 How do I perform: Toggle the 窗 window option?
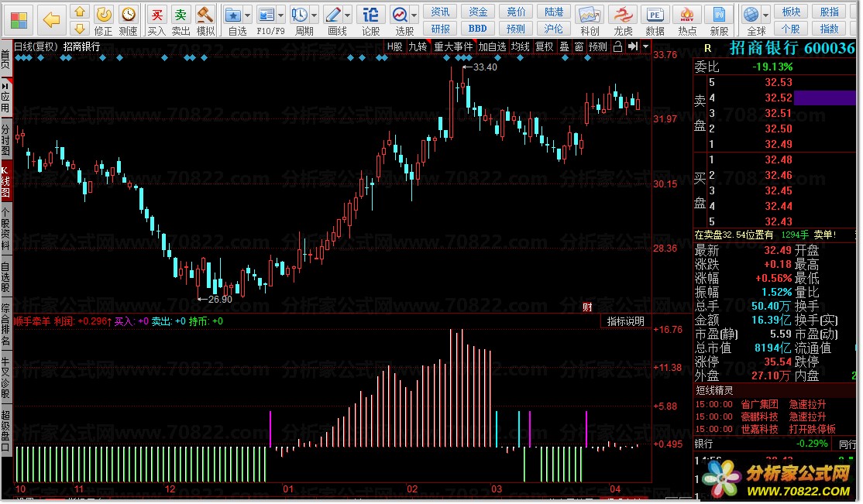pos(579,46)
